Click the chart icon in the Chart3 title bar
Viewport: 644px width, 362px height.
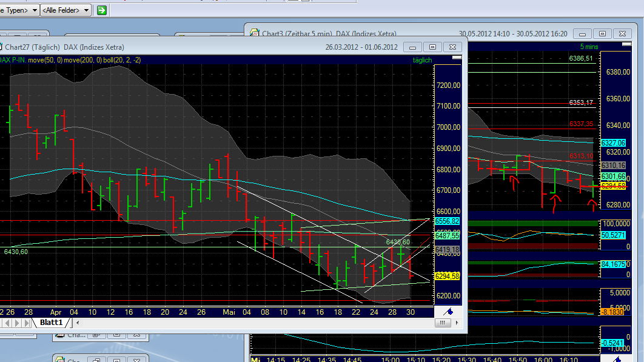point(255,33)
